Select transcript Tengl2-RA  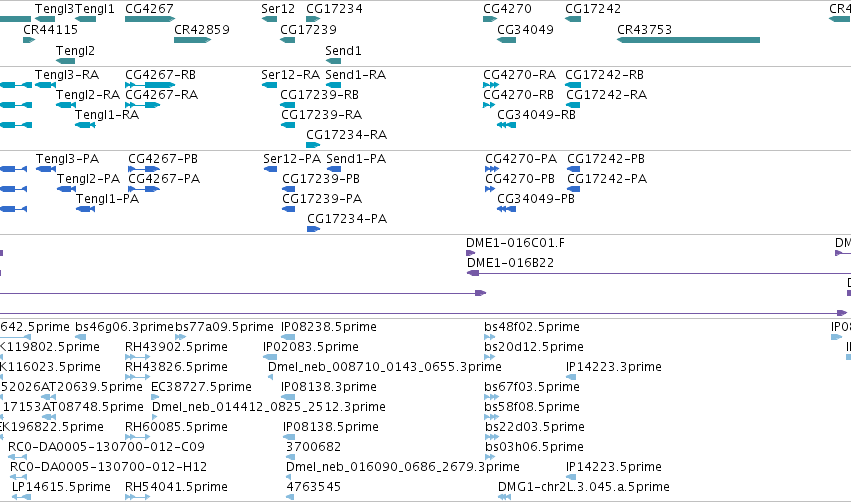click(88, 94)
